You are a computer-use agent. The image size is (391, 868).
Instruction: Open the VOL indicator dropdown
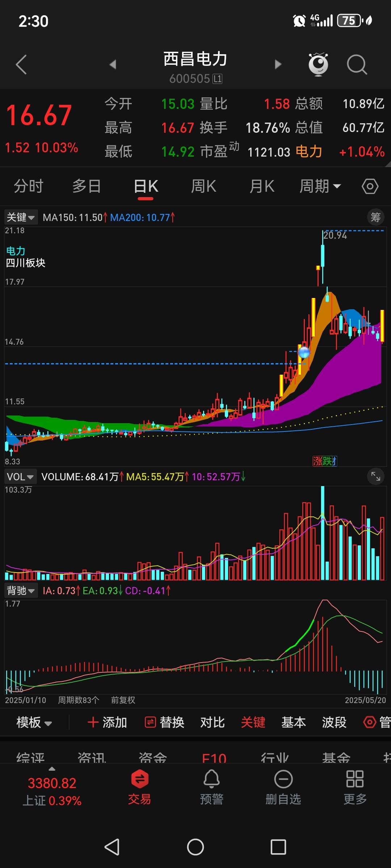click(x=20, y=477)
